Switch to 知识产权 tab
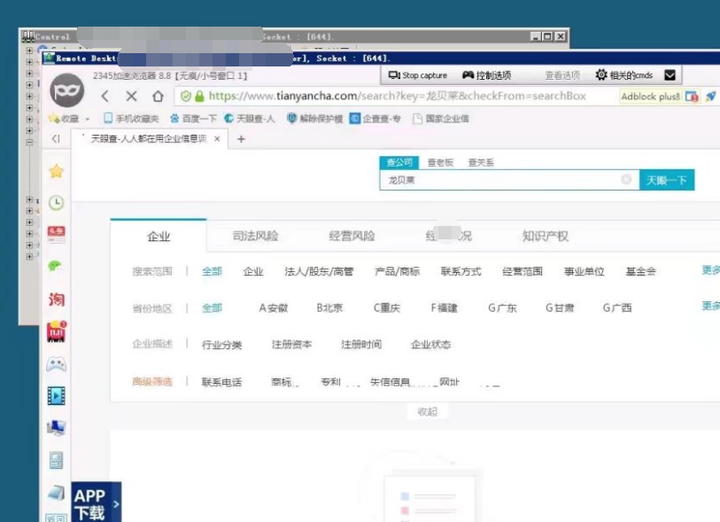This screenshot has width=720, height=522. 545,236
